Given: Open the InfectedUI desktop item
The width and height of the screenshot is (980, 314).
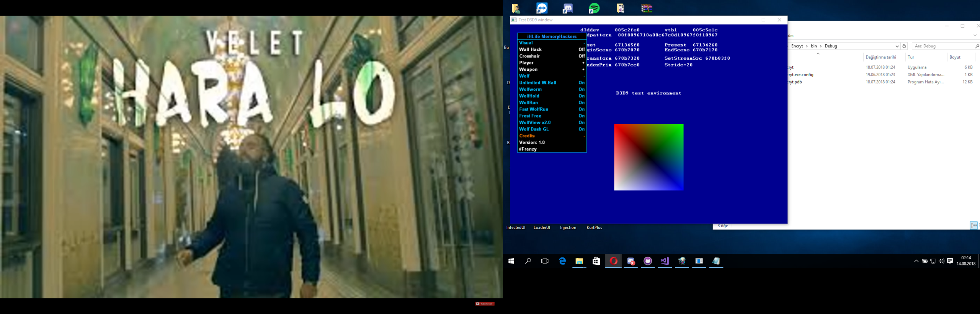Looking at the screenshot, I should (x=516, y=228).
